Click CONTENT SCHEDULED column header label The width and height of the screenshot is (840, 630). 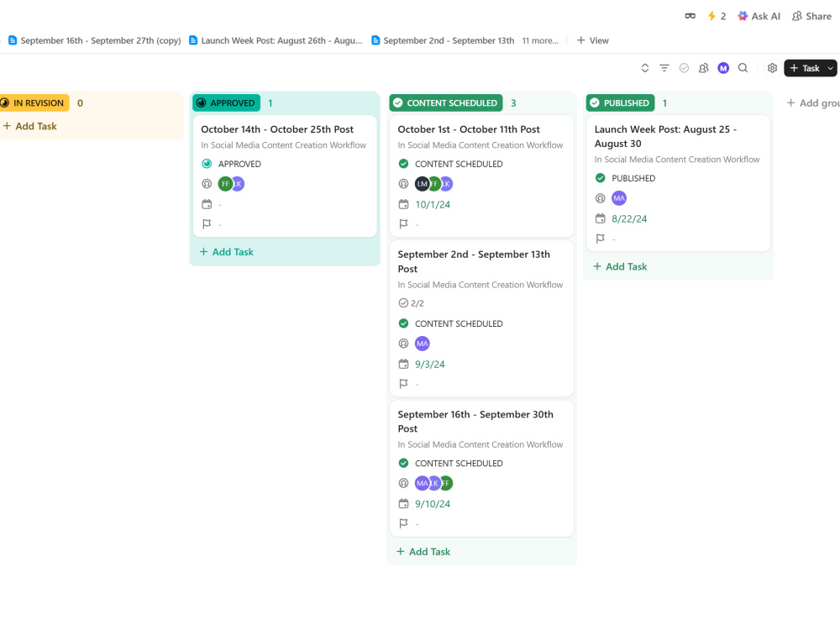click(446, 102)
